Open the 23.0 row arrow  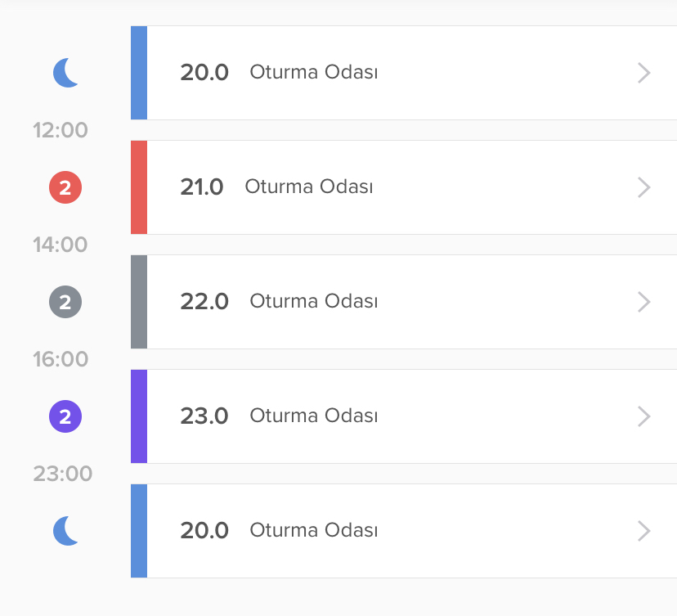[x=643, y=416]
